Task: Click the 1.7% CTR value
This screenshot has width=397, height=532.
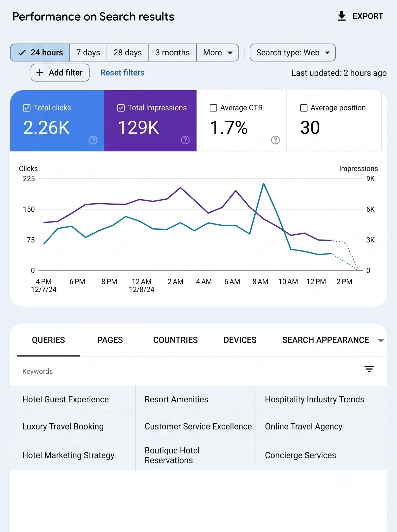Action: click(229, 128)
